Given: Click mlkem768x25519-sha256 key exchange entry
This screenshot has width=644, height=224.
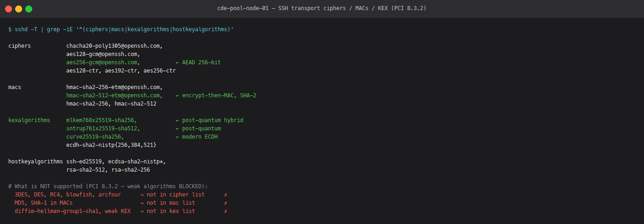Looking at the screenshot, I should click(100, 120).
